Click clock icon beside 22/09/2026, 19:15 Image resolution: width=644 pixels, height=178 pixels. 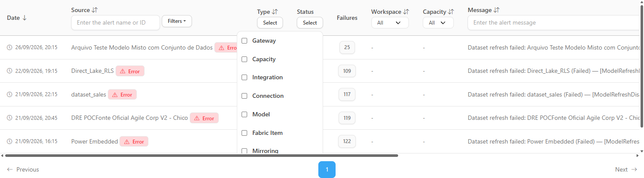(x=9, y=71)
